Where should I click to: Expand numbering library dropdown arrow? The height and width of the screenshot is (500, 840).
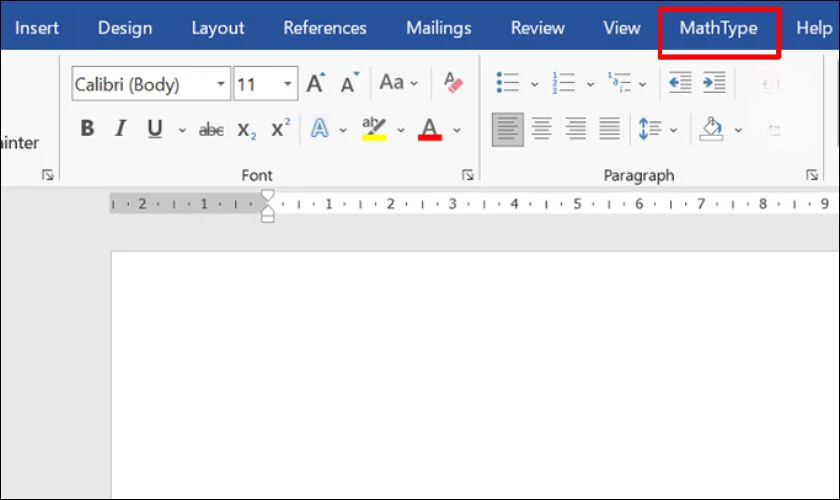tap(590, 84)
